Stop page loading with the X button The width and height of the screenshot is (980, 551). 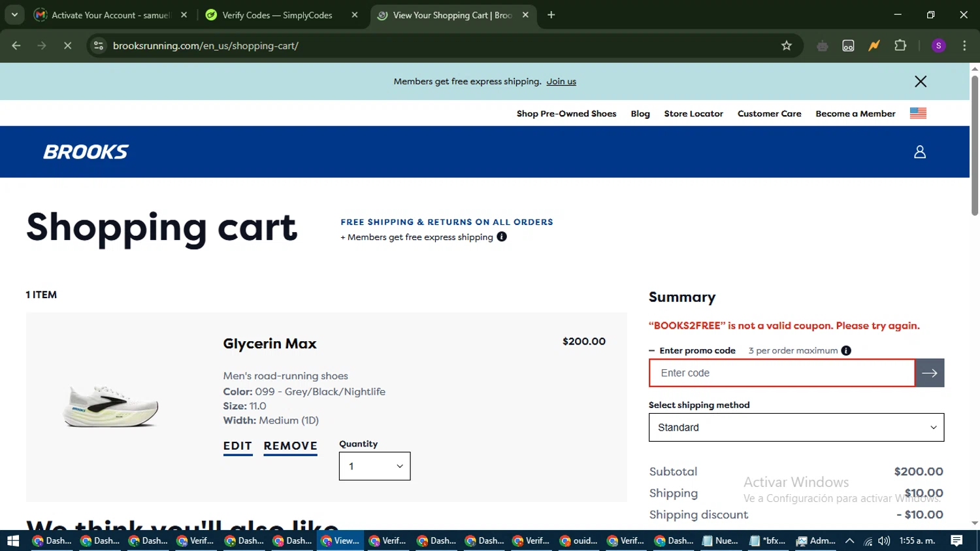67,45
